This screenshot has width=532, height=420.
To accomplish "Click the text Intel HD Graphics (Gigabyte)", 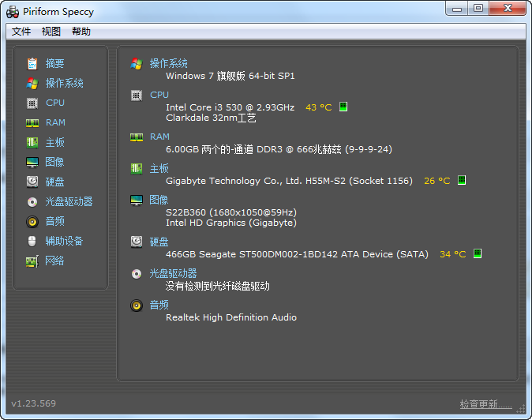I will (x=231, y=223).
